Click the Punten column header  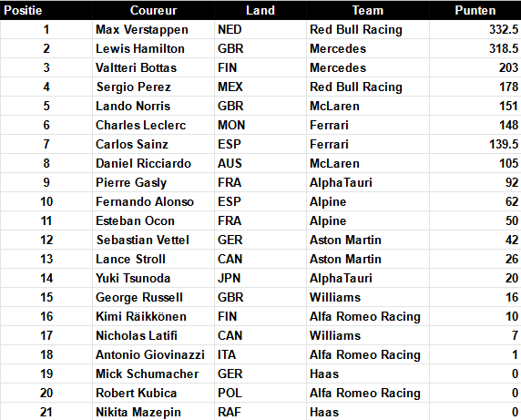(x=475, y=10)
